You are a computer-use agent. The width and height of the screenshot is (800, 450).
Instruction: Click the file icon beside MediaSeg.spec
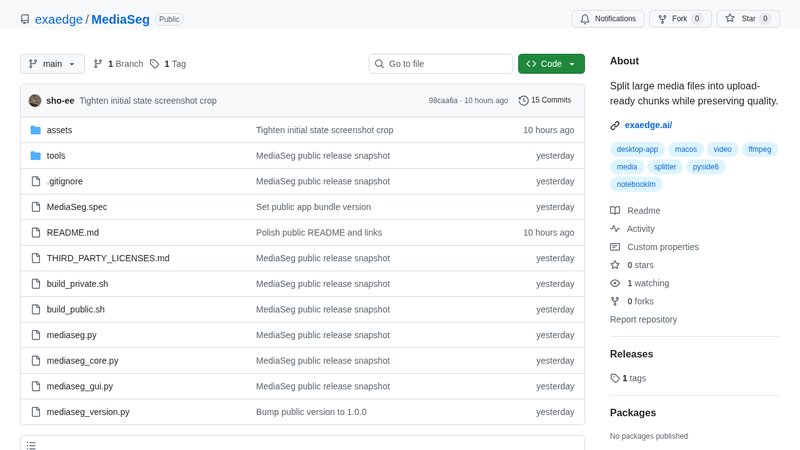coord(36,207)
